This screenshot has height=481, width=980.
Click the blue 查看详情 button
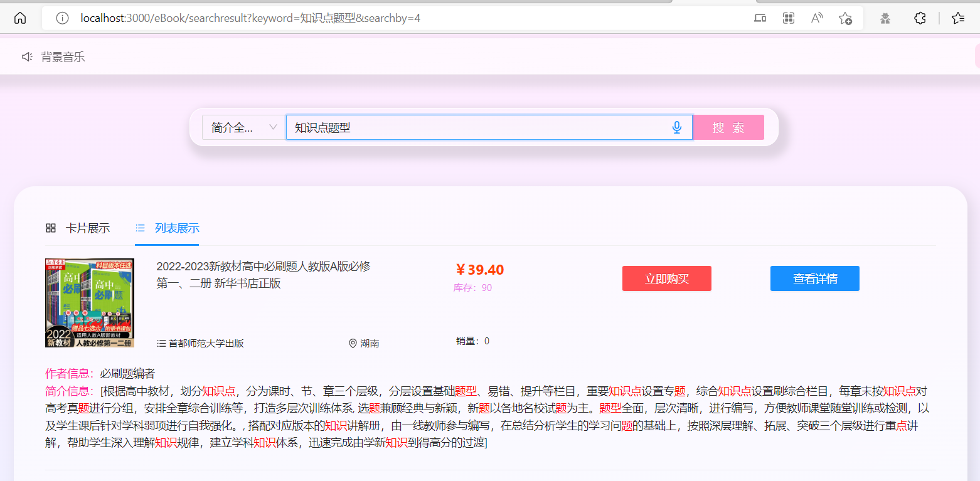point(814,278)
